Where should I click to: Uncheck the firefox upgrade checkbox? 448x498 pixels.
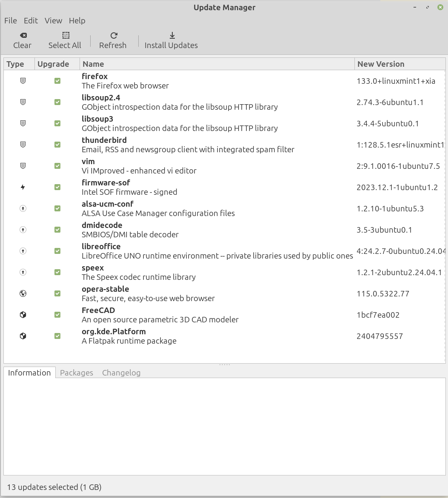pyautogui.click(x=57, y=81)
